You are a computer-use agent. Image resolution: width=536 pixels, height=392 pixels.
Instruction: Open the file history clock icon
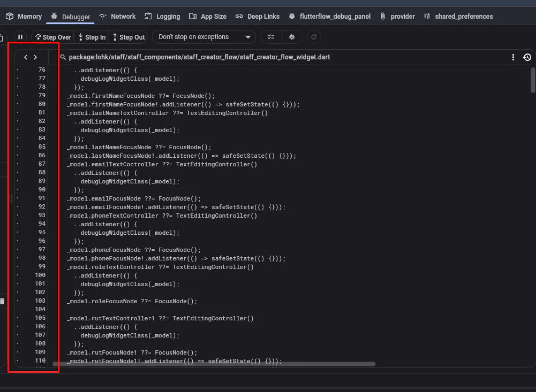coord(527,57)
